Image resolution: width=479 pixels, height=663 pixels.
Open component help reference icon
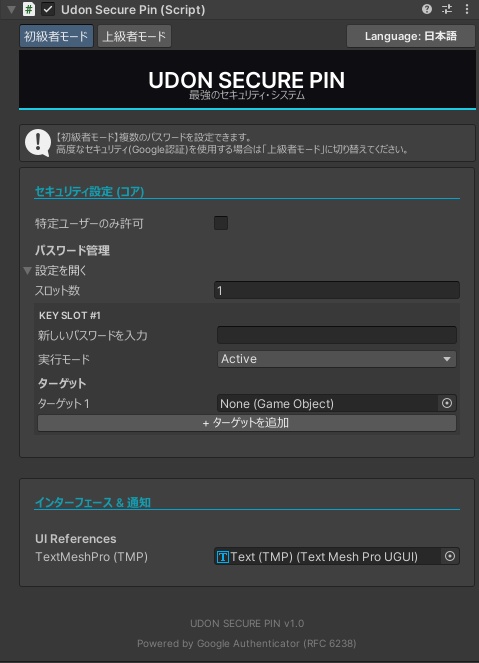coord(427,9)
